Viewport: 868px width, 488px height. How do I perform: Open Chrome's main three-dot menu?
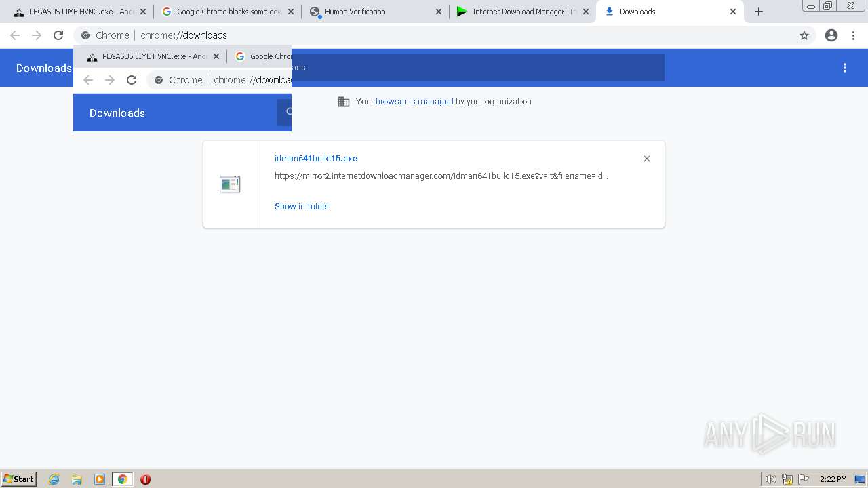(854, 35)
